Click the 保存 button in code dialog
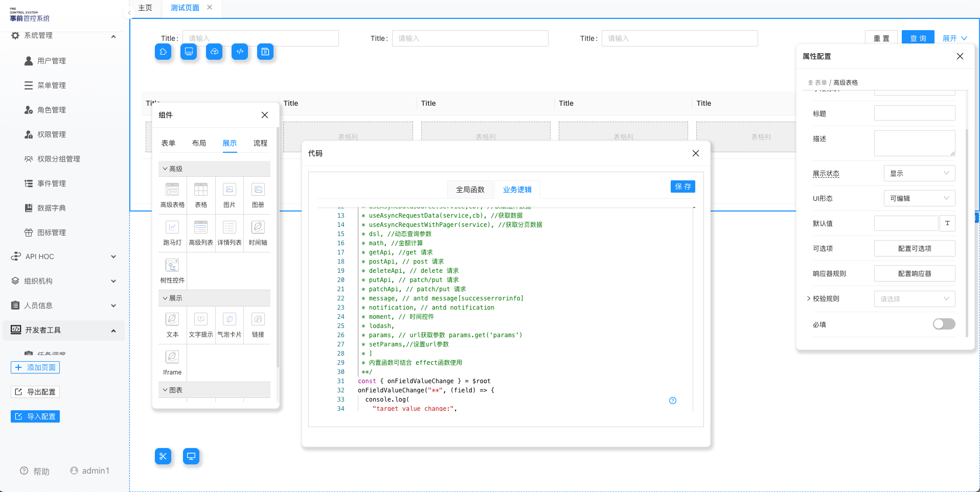Viewport: 980px width, 492px height. [682, 186]
